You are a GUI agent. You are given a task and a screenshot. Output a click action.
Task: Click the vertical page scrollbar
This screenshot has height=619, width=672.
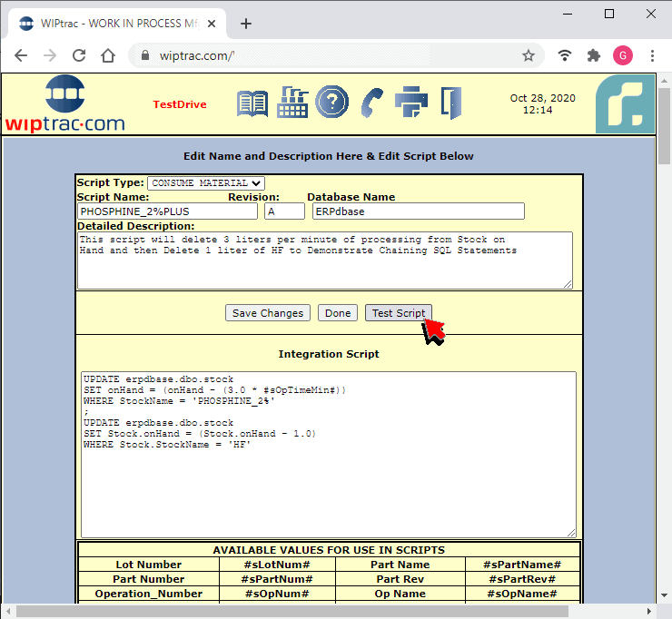click(x=664, y=363)
